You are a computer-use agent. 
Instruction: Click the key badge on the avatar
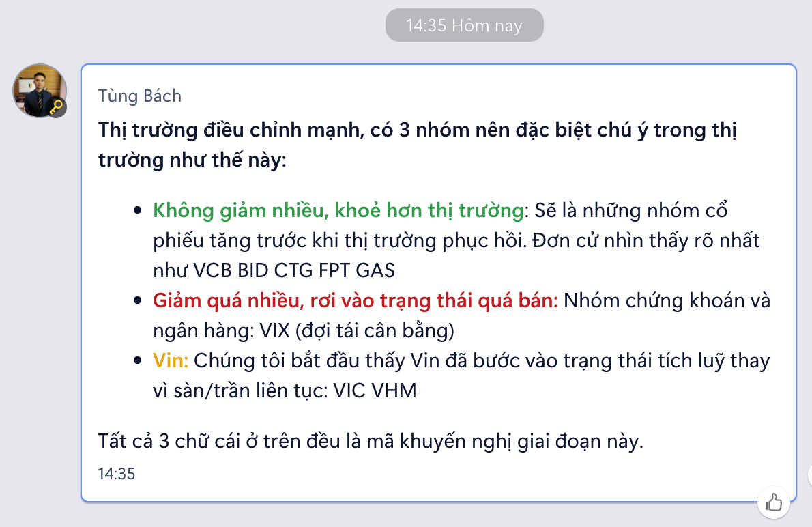pyautogui.click(x=57, y=107)
